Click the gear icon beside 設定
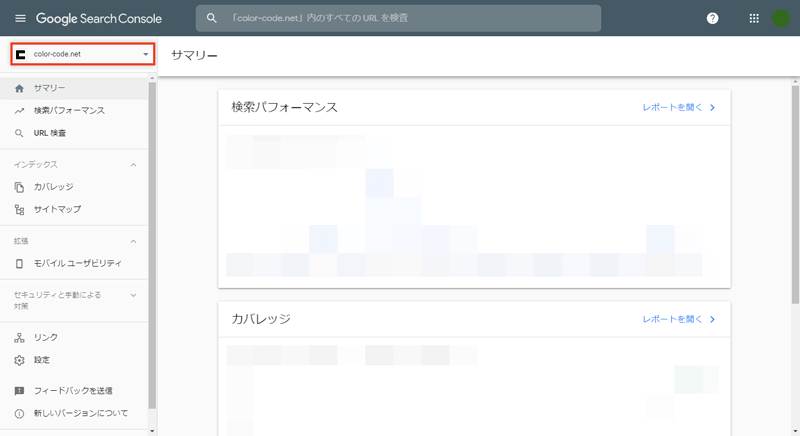 point(19,360)
